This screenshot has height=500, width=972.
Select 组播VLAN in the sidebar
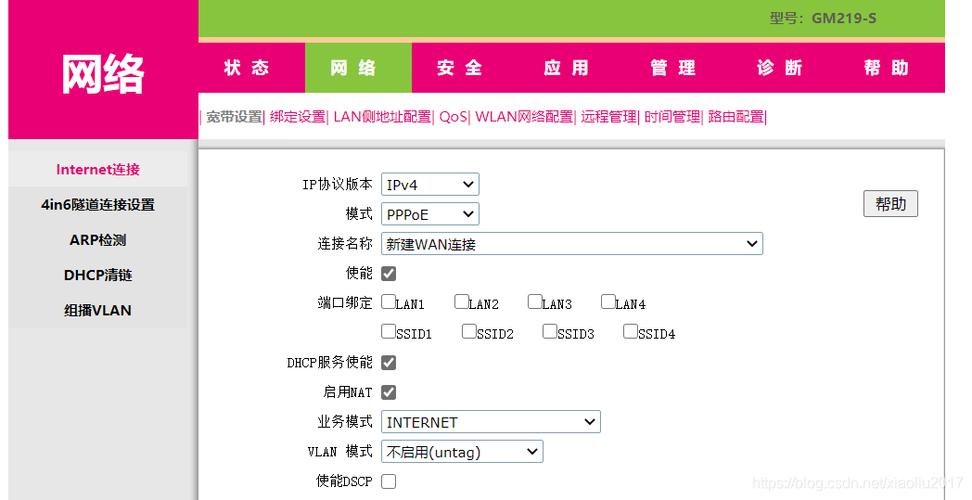[x=98, y=310]
